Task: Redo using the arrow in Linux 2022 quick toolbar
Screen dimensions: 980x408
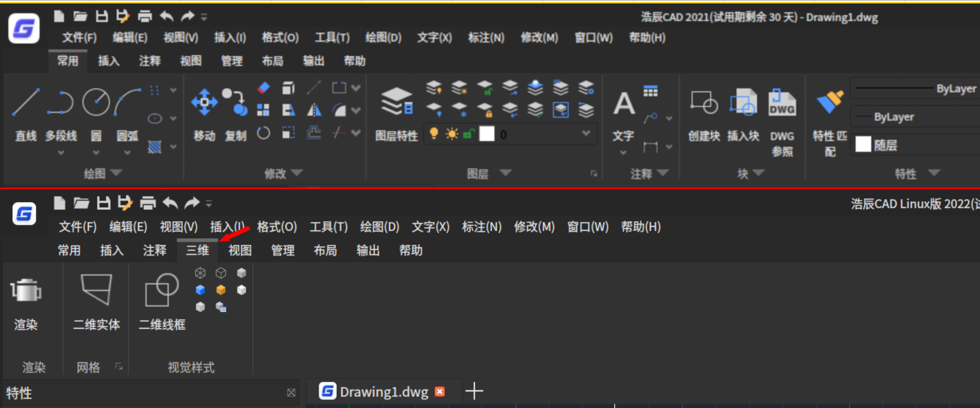Action: [x=192, y=203]
